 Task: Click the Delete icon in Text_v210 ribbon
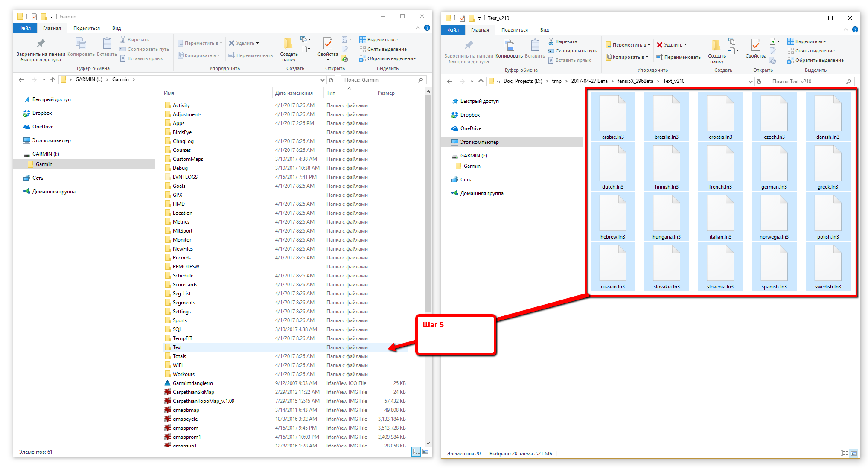coord(660,45)
